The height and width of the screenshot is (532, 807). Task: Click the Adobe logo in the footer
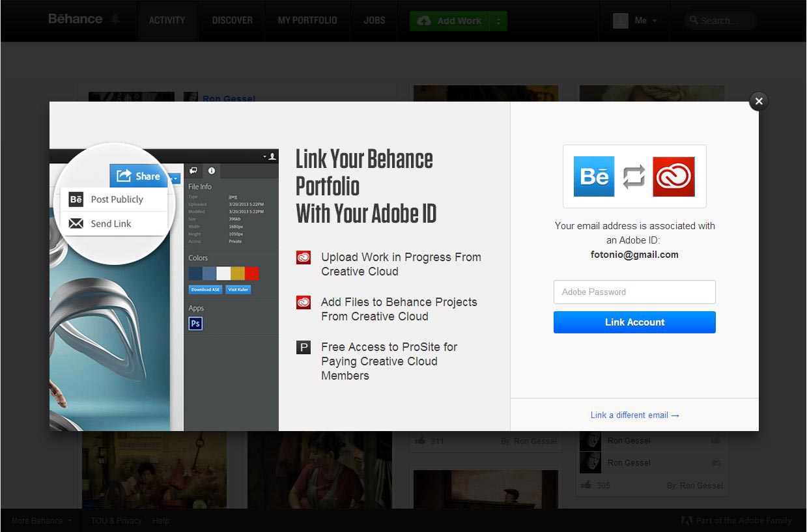pyautogui.click(x=687, y=521)
